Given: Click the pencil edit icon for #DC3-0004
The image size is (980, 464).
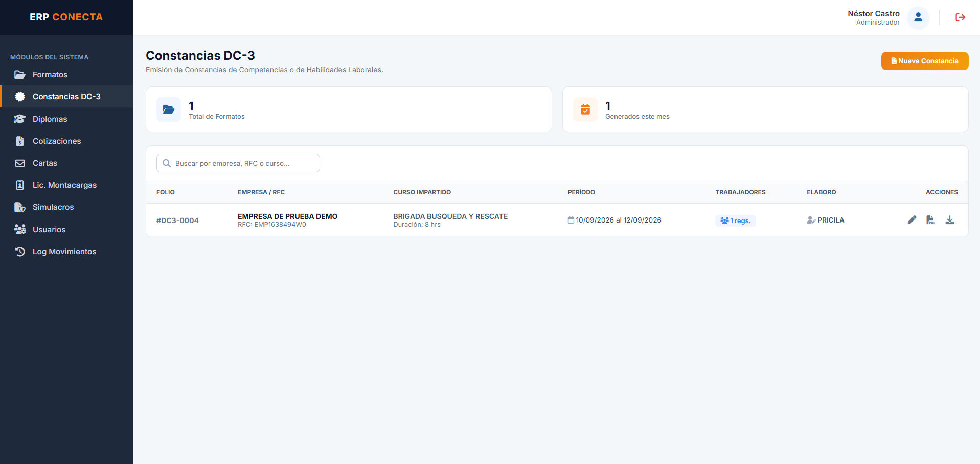Looking at the screenshot, I should 912,220.
